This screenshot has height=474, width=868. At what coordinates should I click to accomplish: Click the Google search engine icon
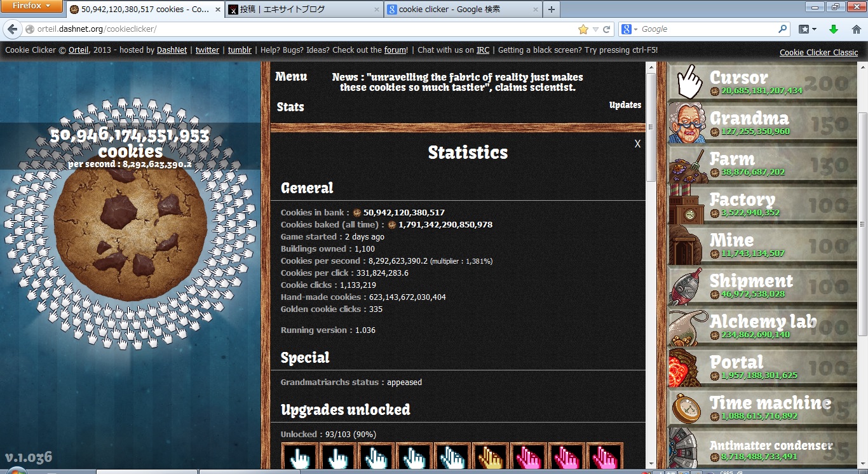(x=627, y=29)
